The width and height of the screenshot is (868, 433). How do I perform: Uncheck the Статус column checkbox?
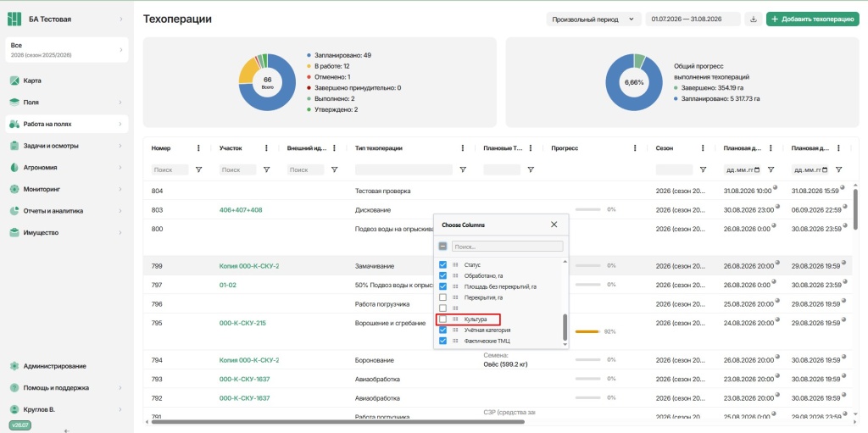point(442,264)
